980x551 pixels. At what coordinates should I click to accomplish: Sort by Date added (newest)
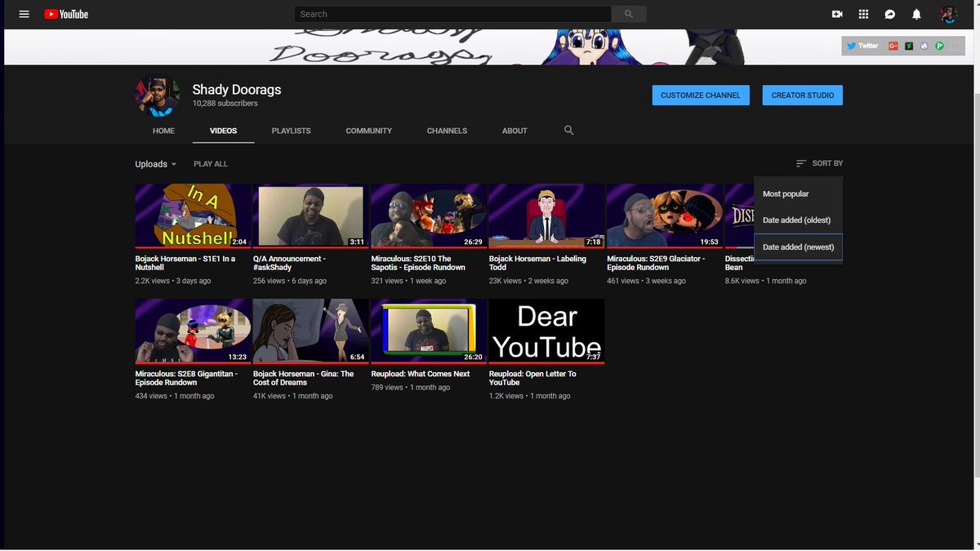pyautogui.click(x=799, y=247)
